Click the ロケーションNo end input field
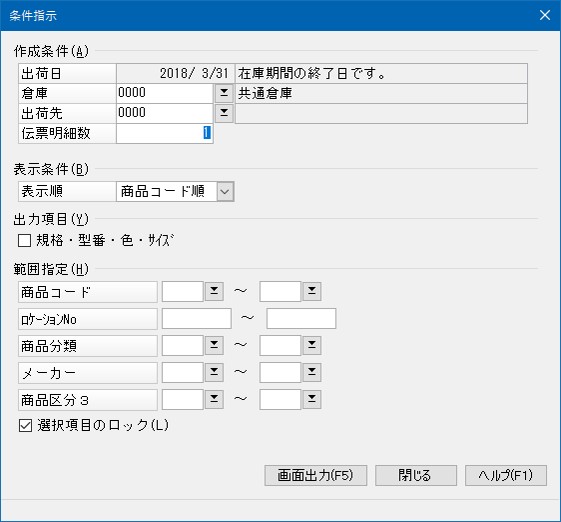561x522 pixels. [301, 318]
